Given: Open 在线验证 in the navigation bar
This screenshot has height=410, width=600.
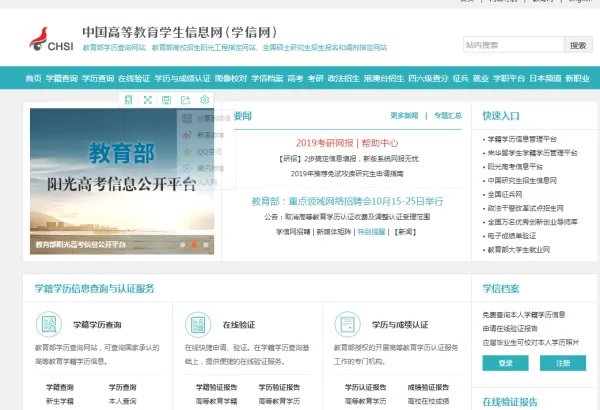Looking at the screenshot, I should tap(134, 78).
